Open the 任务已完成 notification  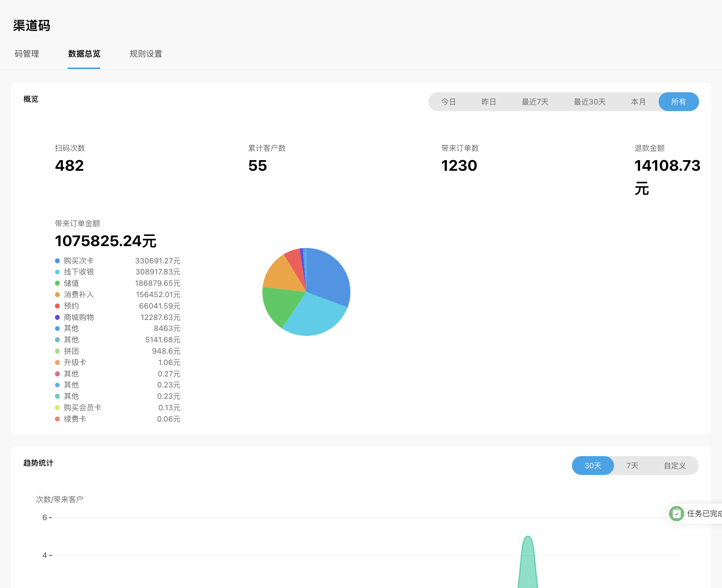pyautogui.click(x=695, y=513)
